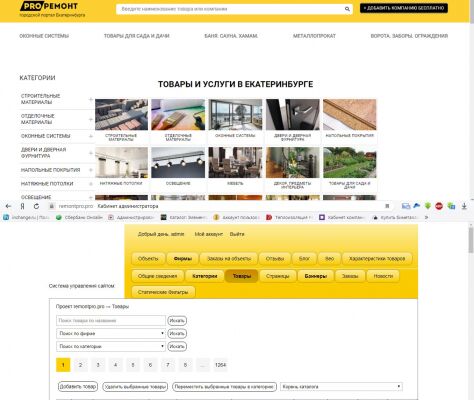Image resolution: width=474 pixels, height=400 pixels.
Task: Click the PRO Ремонт logo
Action: [x=49, y=6]
